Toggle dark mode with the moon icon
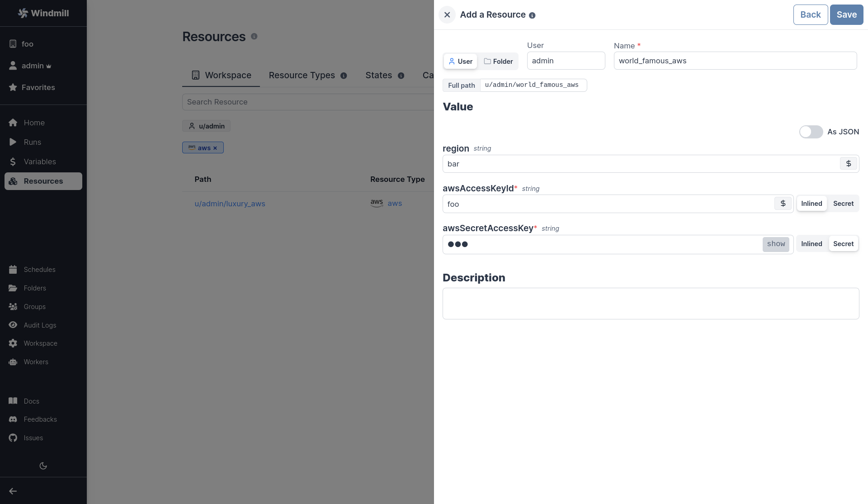Screen dimensions: 868x504 click(43, 466)
